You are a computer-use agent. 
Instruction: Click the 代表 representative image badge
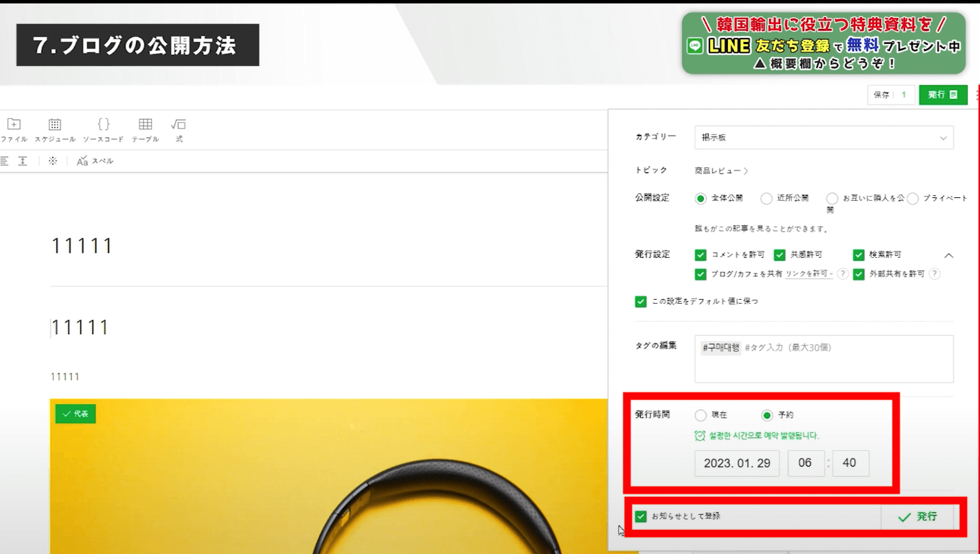(x=76, y=414)
